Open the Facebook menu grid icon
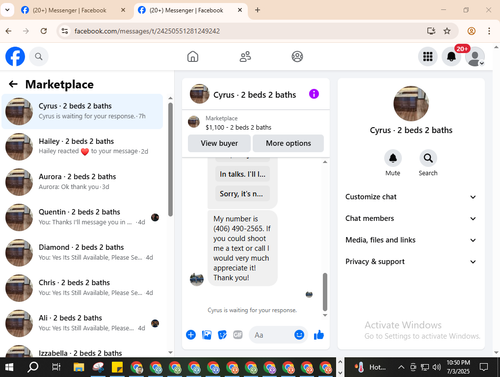The width and height of the screenshot is (500, 377). [428, 57]
